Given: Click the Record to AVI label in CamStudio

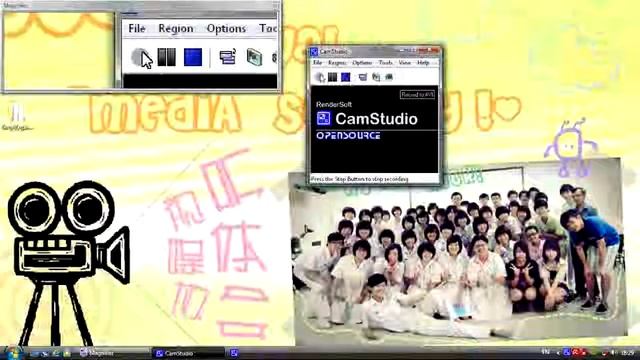Looking at the screenshot, I should click(417, 95).
